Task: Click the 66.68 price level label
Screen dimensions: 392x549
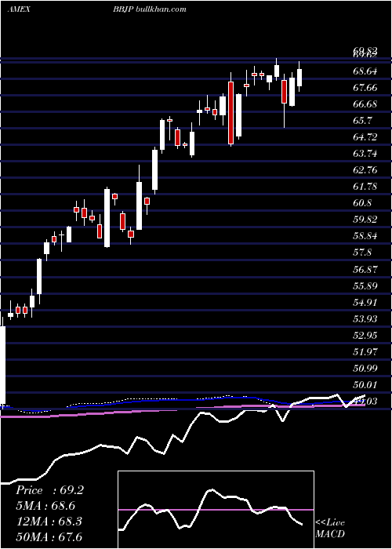Action: pos(365,104)
